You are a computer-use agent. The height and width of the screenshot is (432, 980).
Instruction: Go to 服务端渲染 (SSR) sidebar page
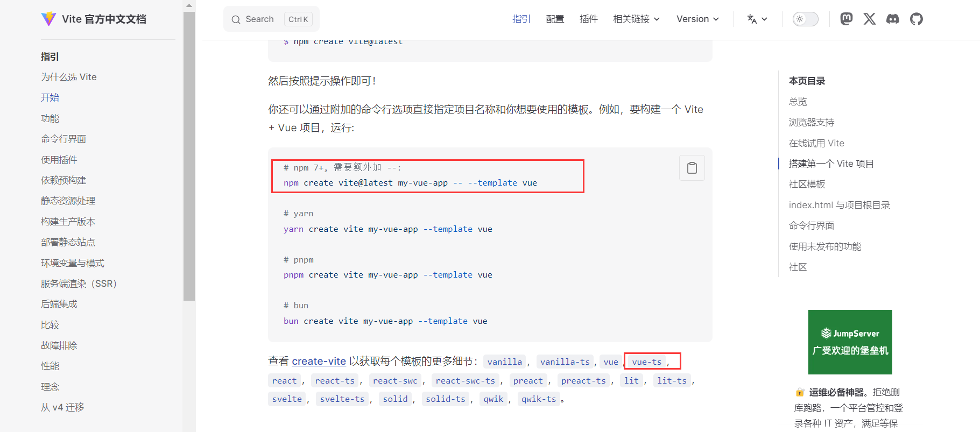pyautogui.click(x=79, y=284)
